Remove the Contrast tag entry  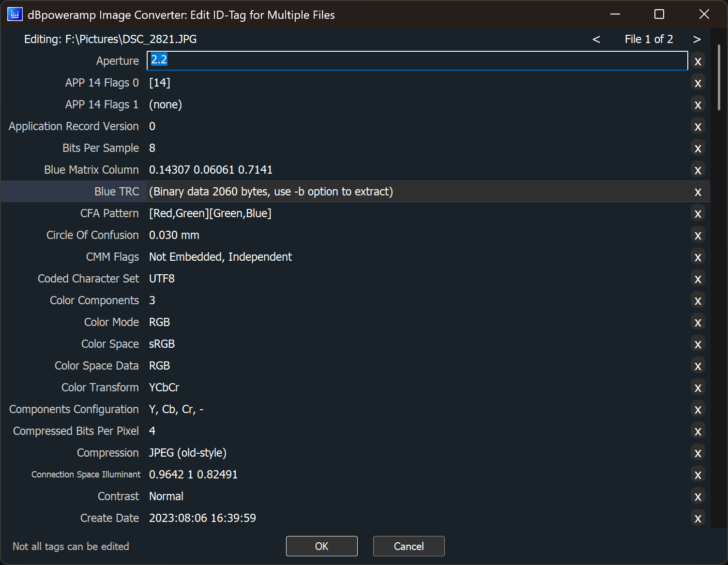point(698,497)
